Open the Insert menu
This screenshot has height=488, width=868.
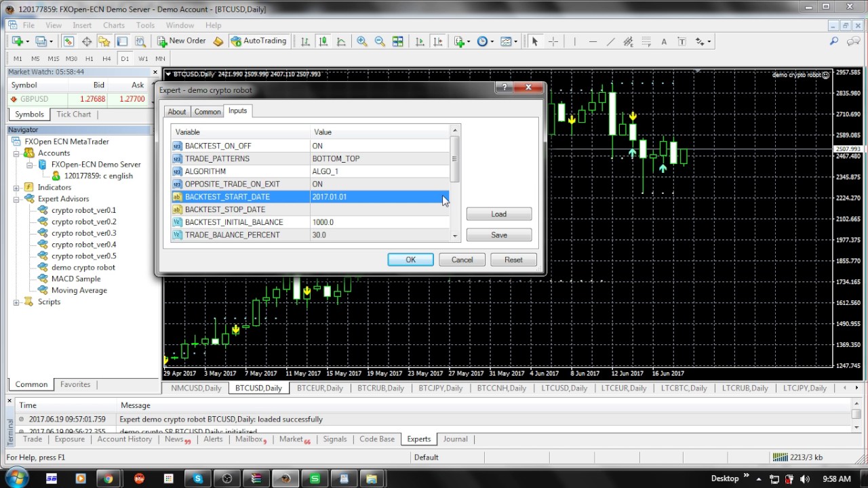(82, 25)
